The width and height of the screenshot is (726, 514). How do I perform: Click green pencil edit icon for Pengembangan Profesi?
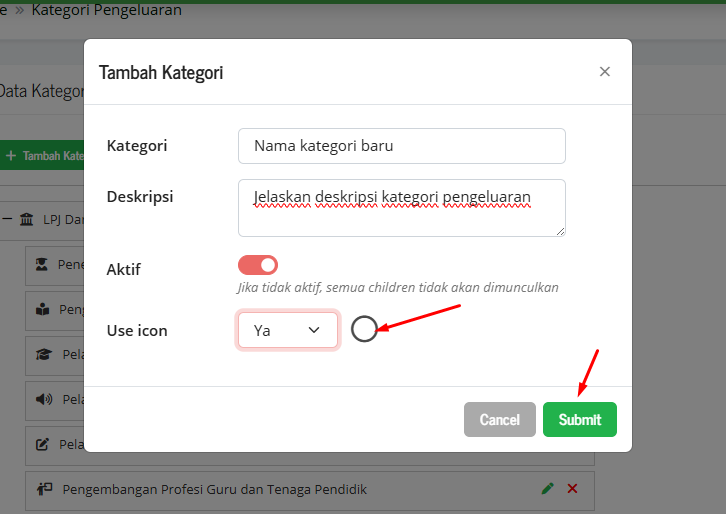tap(547, 489)
